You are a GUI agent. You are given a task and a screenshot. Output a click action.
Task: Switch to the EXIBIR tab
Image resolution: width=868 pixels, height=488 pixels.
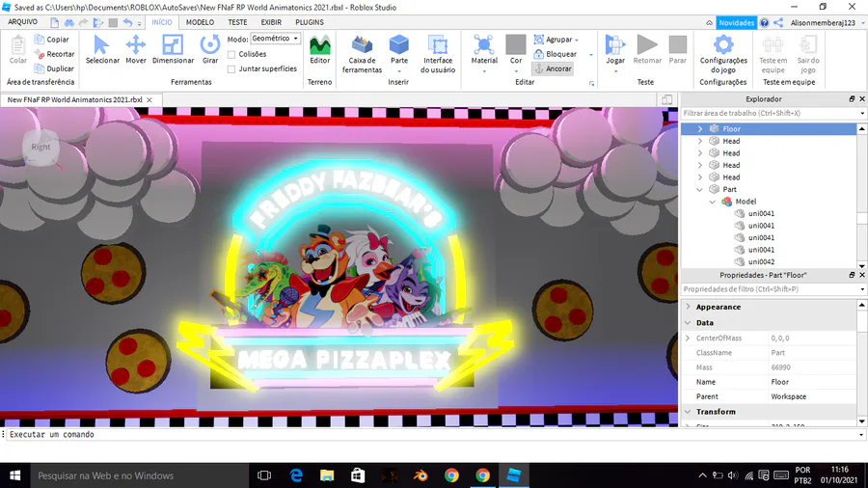[271, 22]
